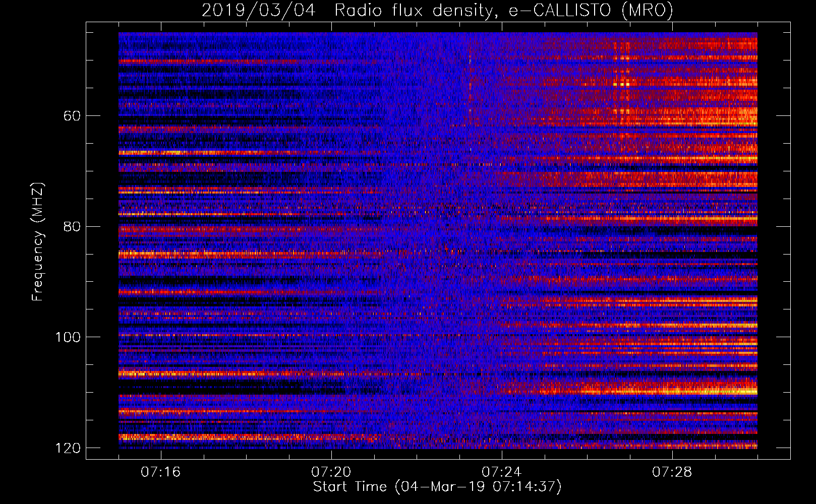Viewport: 816px width, 504px height.
Task: Click the frequency tick label '60'
Action: pos(72,116)
